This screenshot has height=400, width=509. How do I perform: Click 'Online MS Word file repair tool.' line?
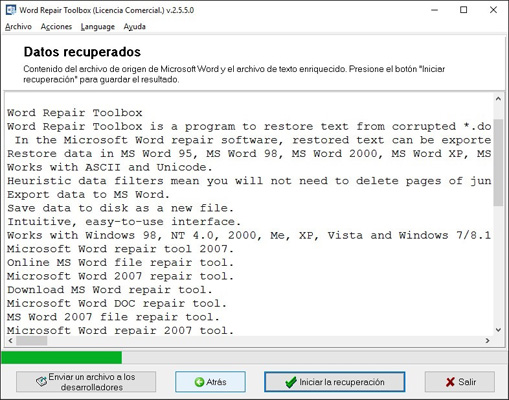[x=120, y=263]
